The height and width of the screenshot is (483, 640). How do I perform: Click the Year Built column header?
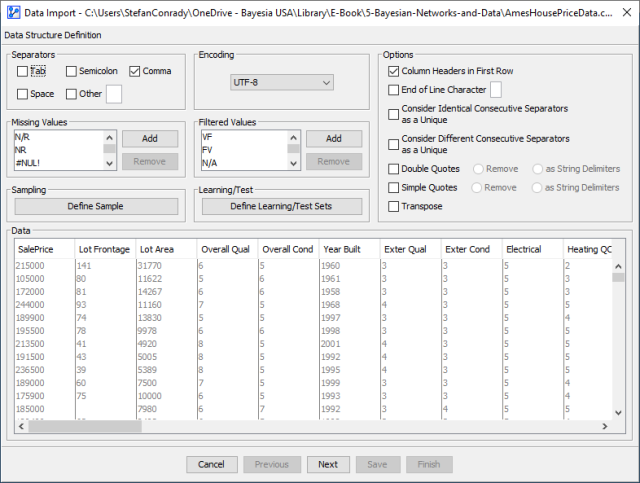(349, 249)
